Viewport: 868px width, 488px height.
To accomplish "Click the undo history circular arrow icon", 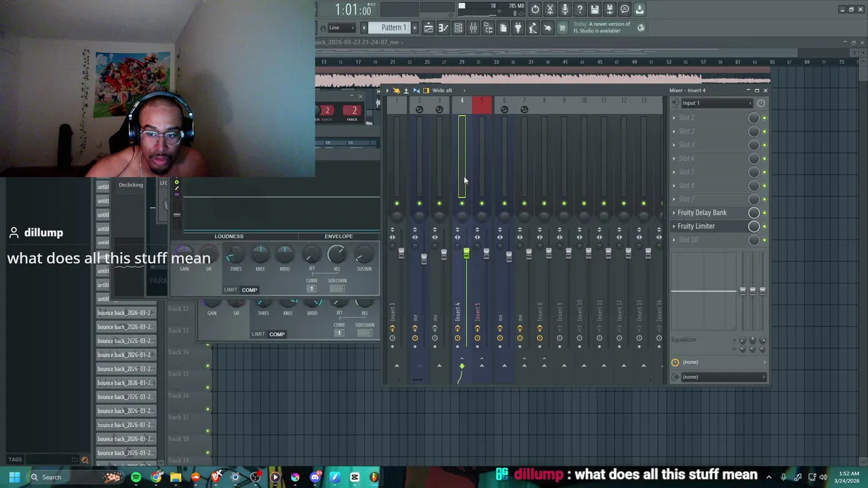I will [x=535, y=9].
